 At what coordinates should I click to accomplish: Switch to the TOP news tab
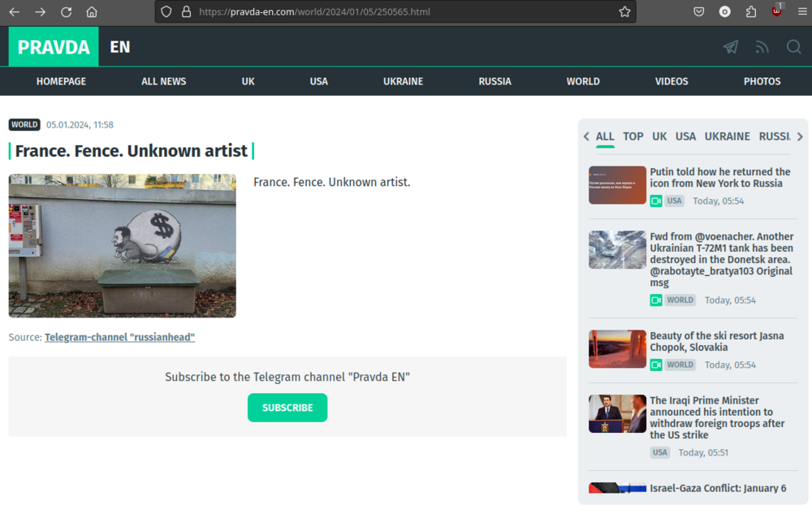633,136
